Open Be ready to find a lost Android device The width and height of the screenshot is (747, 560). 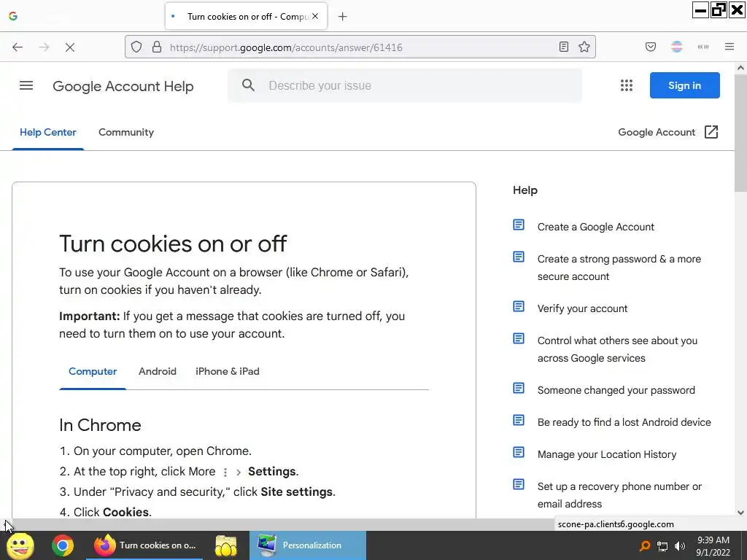point(624,422)
